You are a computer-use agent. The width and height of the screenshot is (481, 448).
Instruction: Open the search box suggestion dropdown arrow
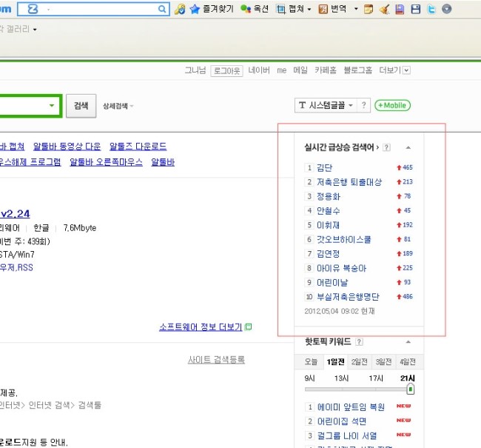[51, 106]
